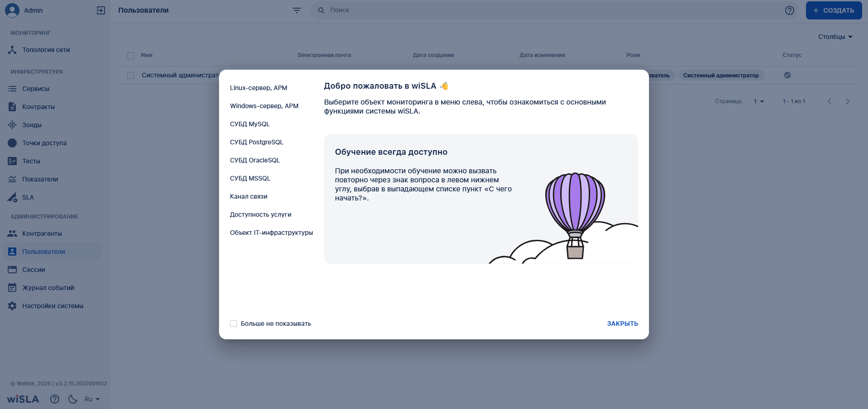Select СУБД PostgreSQL in the welcome menu
Viewport: 868px width, 409px height.
pos(257,142)
